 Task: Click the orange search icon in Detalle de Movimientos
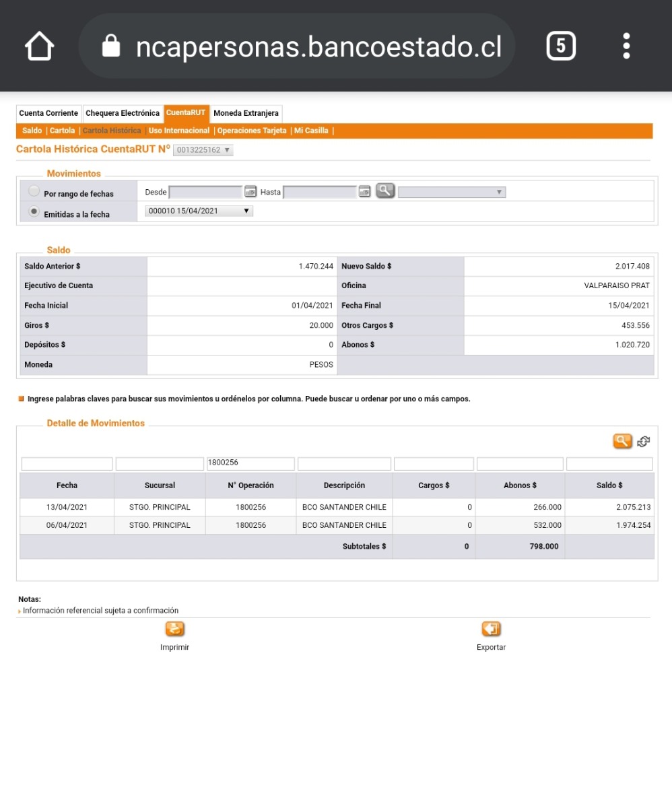(x=622, y=441)
